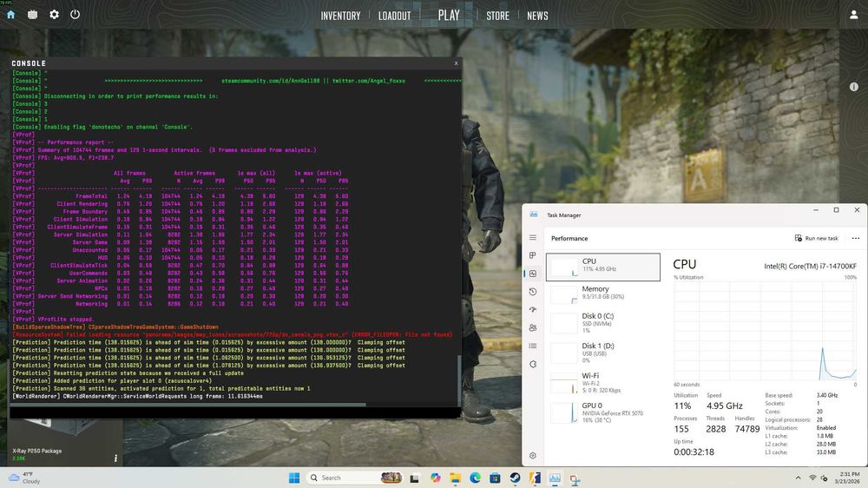Open the NEWS tab

click(x=537, y=16)
